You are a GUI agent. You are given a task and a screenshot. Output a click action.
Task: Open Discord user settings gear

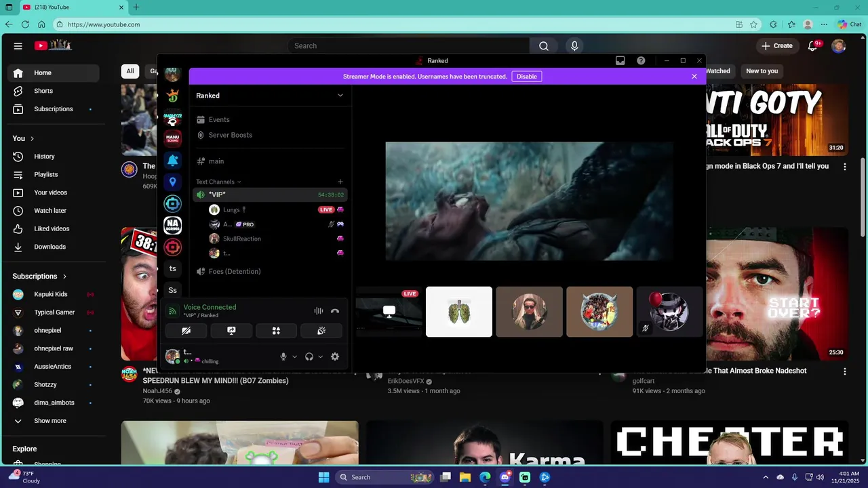point(334,357)
